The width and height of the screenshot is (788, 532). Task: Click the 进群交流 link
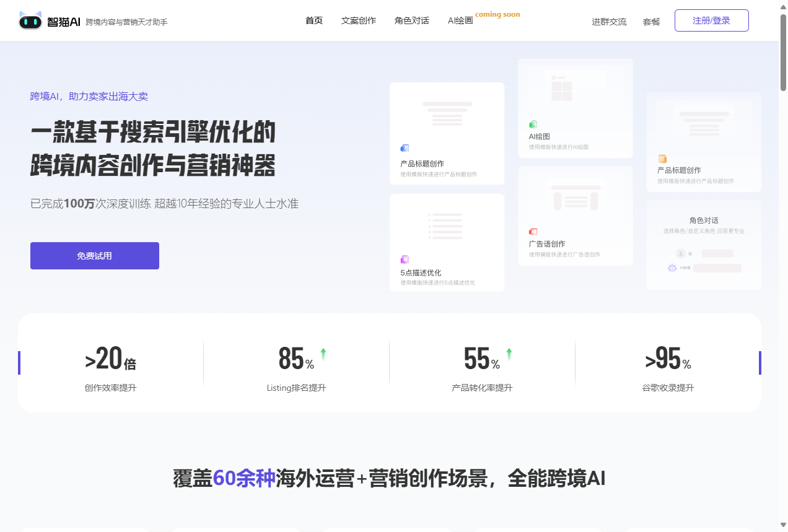pos(608,22)
